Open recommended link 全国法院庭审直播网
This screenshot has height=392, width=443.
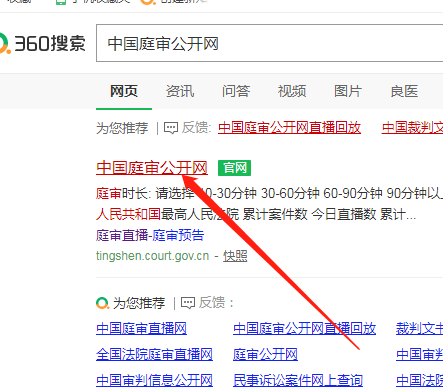point(154,354)
